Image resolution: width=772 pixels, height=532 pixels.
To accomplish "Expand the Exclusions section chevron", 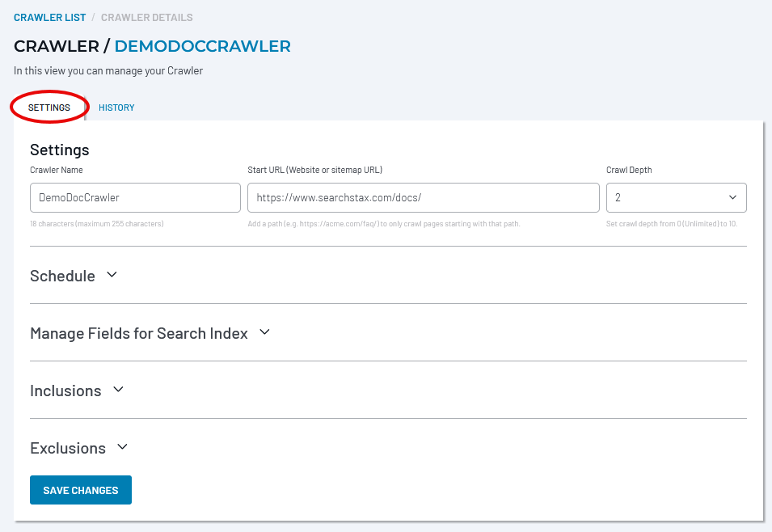I will point(123,447).
